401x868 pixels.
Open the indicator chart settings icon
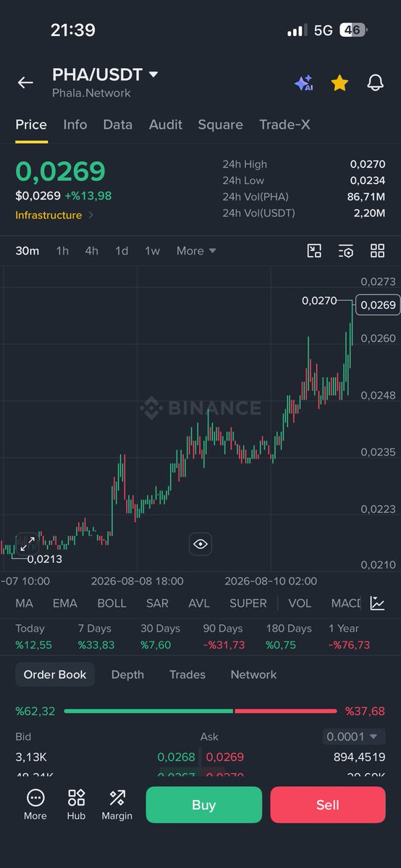[x=377, y=603]
